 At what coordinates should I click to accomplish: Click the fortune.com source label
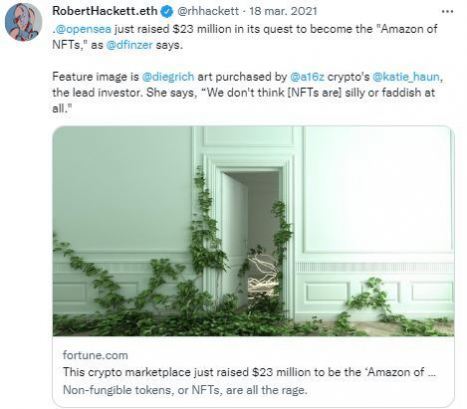click(x=95, y=355)
